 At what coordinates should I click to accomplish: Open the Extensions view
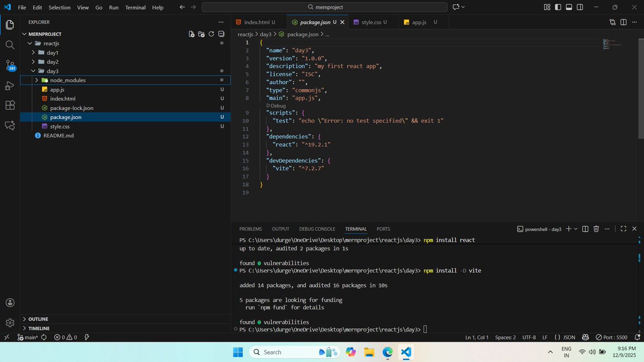coord(10,106)
